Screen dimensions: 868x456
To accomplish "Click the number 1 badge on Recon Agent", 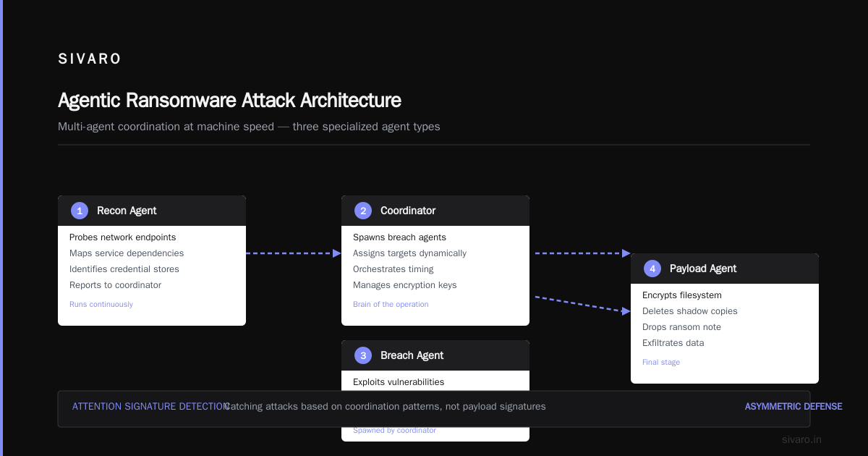I will pos(80,211).
